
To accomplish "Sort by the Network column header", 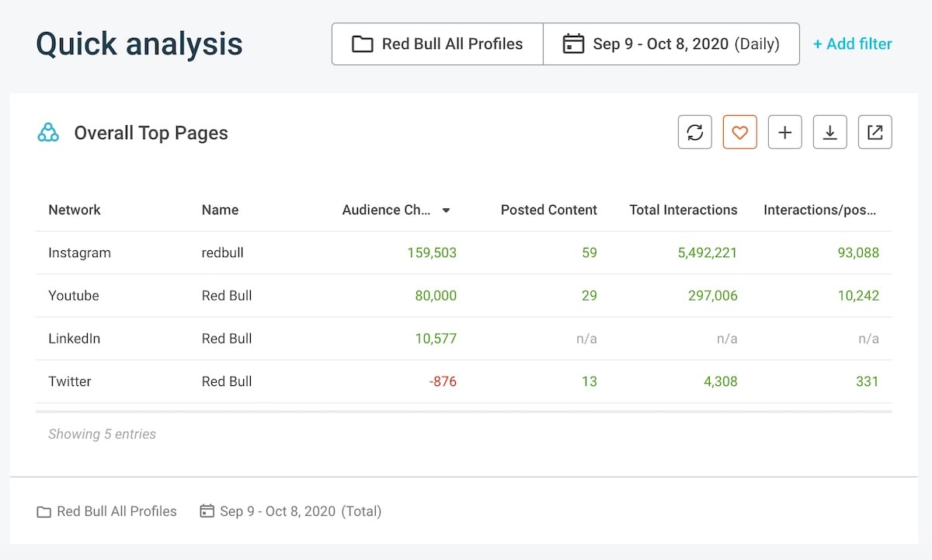I will 75,210.
